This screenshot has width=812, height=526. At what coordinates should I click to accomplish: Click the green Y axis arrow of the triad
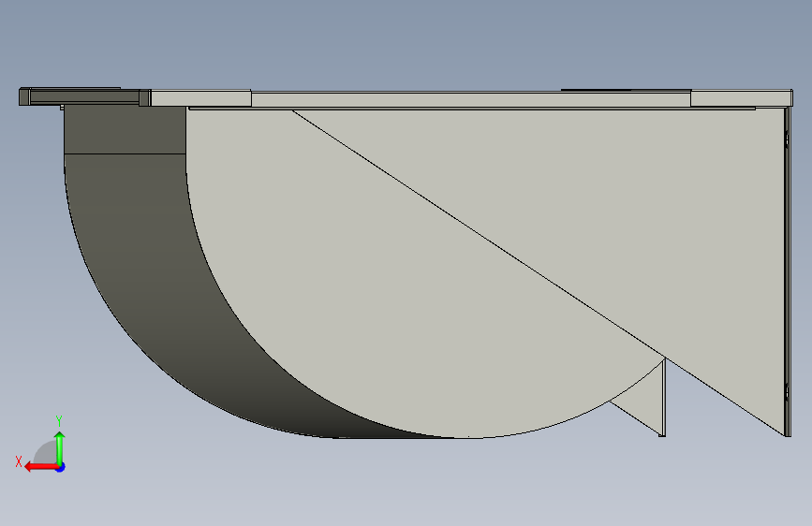[60, 448]
